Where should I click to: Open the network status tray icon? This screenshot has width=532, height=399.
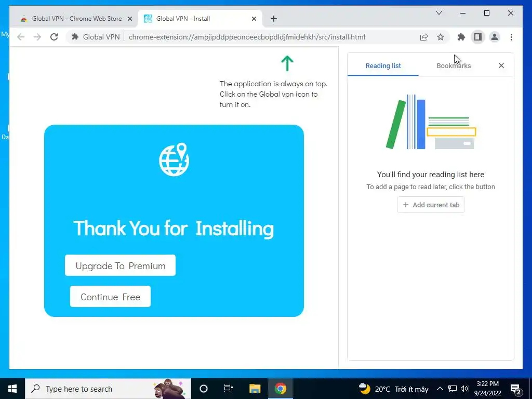pos(453,389)
